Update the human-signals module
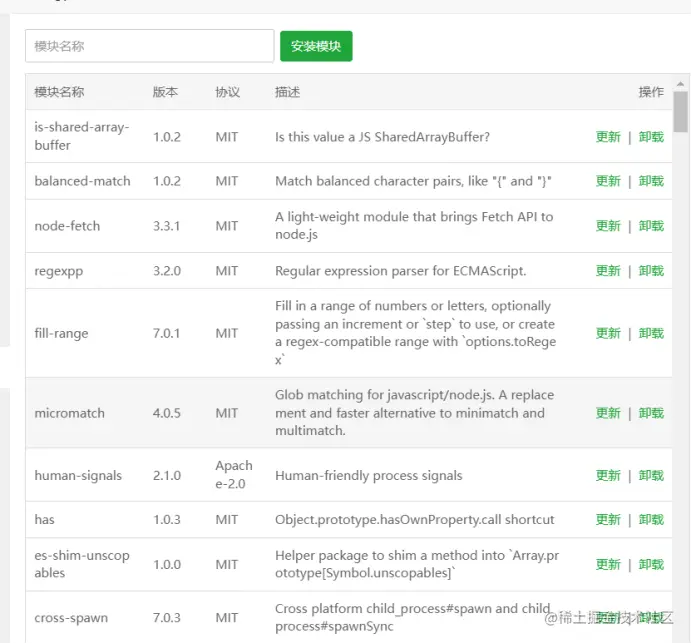This screenshot has width=692, height=644. point(608,475)
